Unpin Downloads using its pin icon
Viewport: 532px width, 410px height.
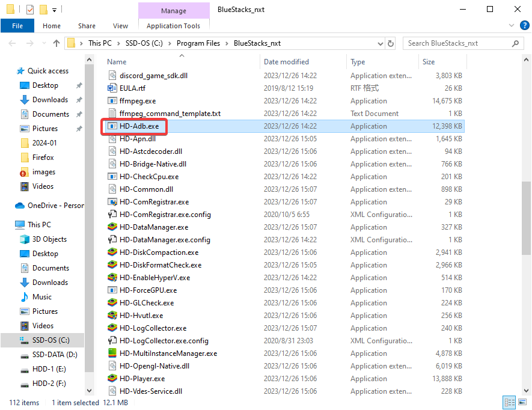[79, 100]
